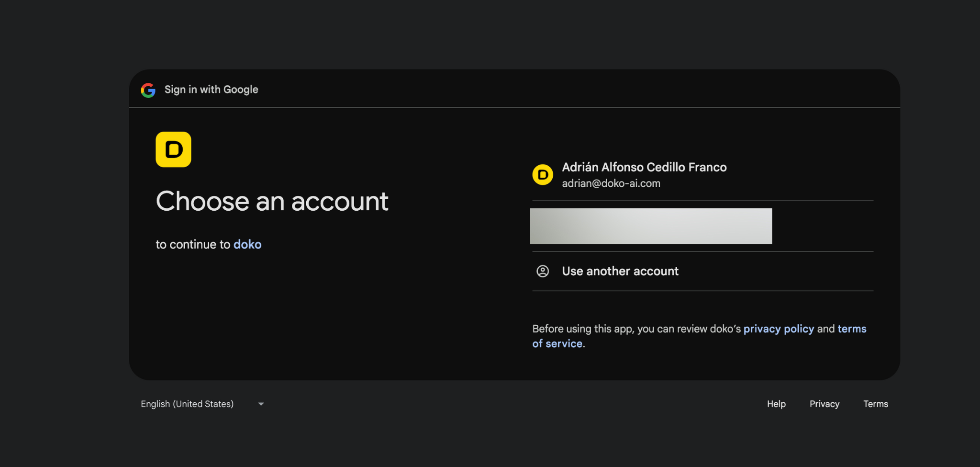Click the language selector dropdown arrow
980x467 pixels.
click(261, 404)
